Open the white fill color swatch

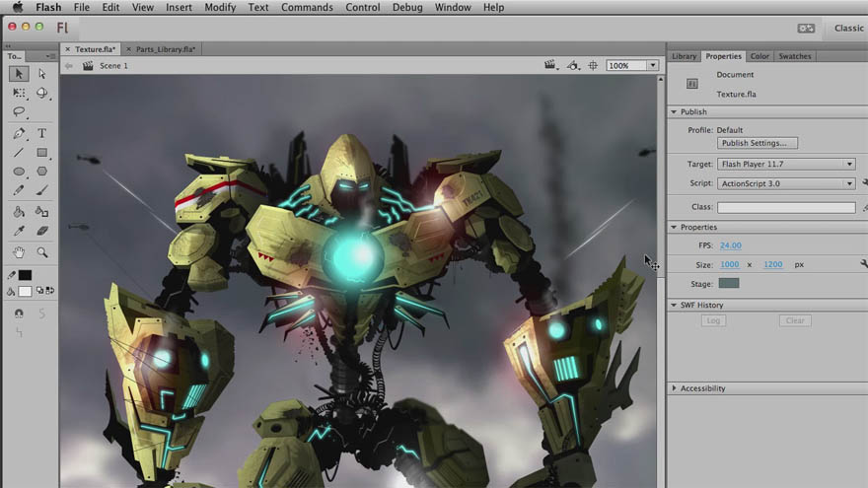coord(25,291)
